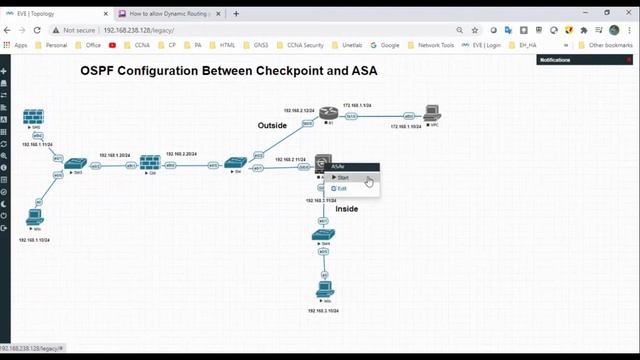Open Configured objects grid icon in sidebar
640x360 pixels.
pyautogui.click(x=4, y=132)
